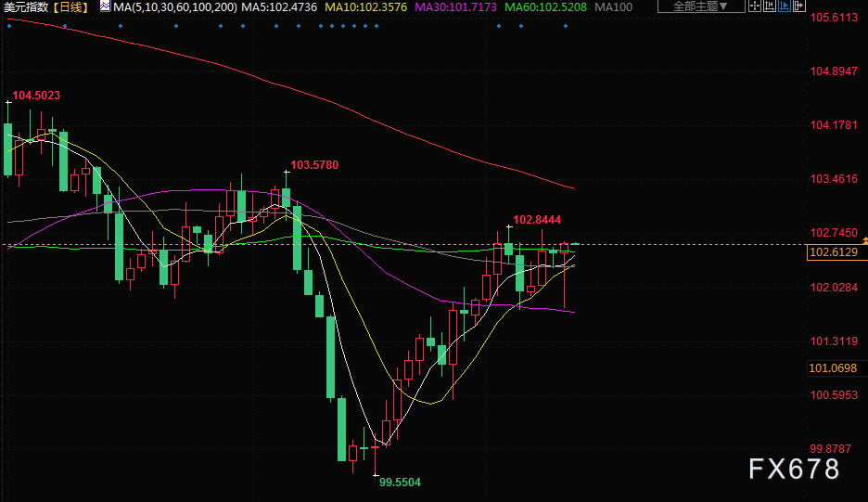Click the yellow MA10:102.3576 legend value
868x502 pixels.
point(366,7)
